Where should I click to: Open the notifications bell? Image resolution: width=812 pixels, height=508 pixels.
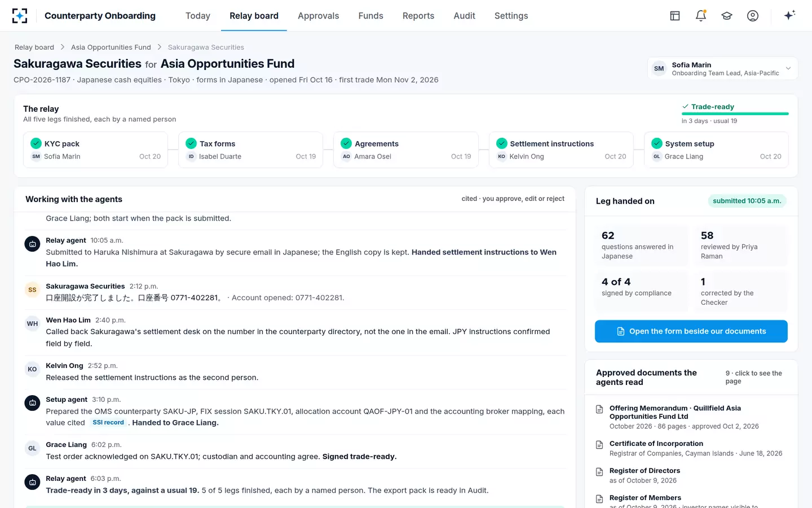(701, 16)
